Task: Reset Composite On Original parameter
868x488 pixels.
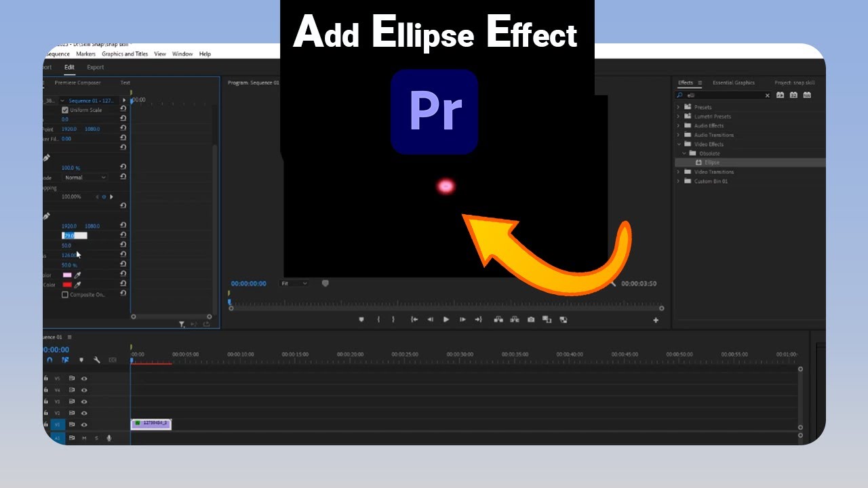Action: [123, 293]
